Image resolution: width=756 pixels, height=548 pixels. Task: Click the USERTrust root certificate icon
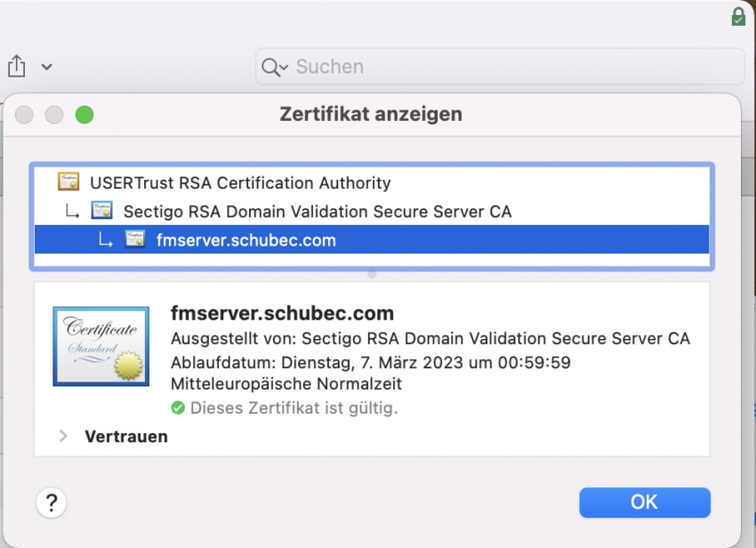coord(68,181)
